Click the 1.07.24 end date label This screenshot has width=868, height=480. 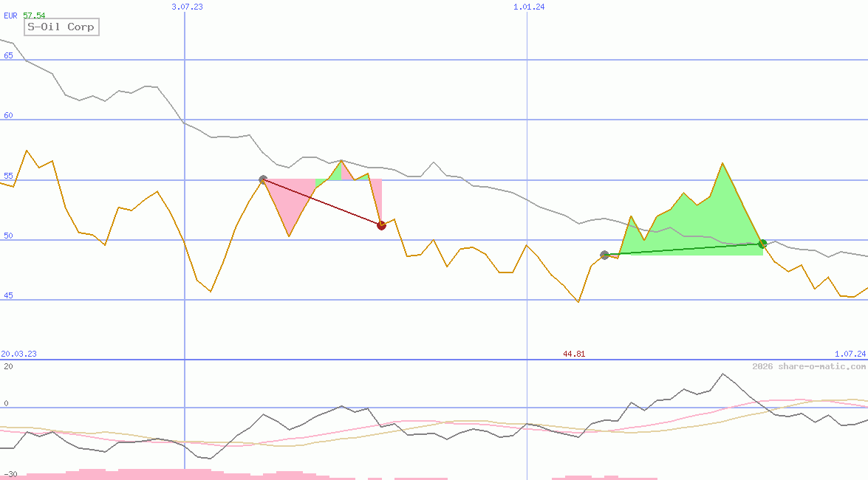pos(850,354)
